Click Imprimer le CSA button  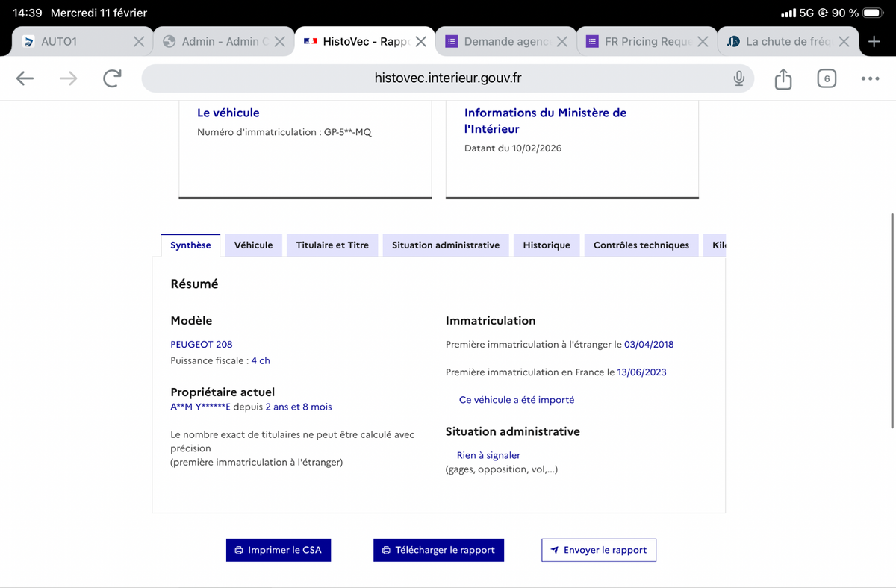coord(278,550)
